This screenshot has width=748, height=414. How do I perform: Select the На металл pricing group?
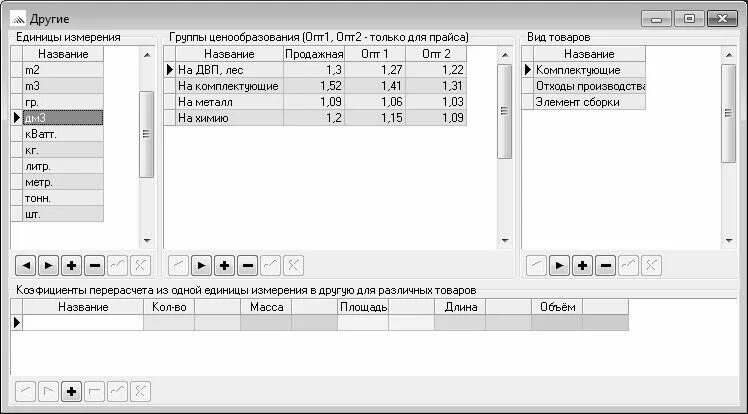(x=229, y=102)
